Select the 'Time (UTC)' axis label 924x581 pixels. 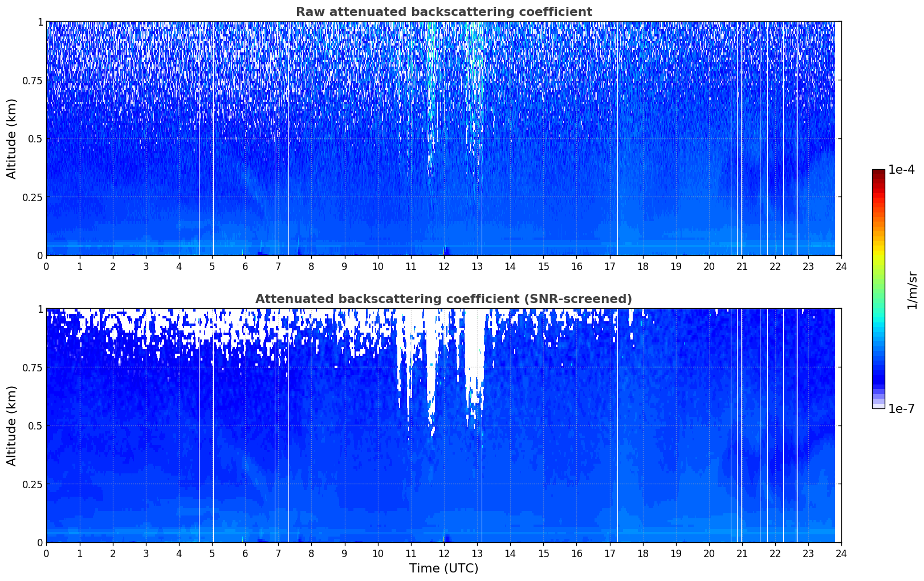(x=443, y=568)
